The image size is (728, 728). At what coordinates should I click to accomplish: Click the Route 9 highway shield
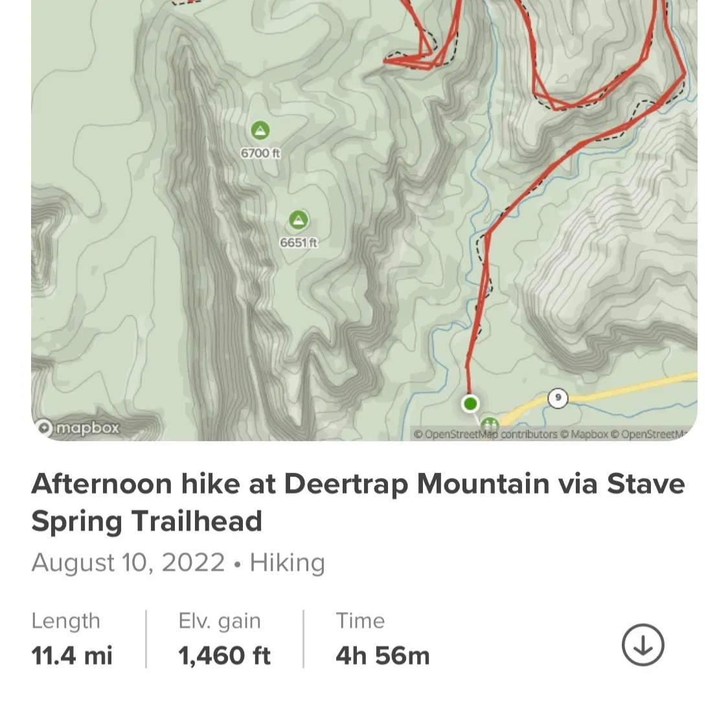[x=558, y=398]
